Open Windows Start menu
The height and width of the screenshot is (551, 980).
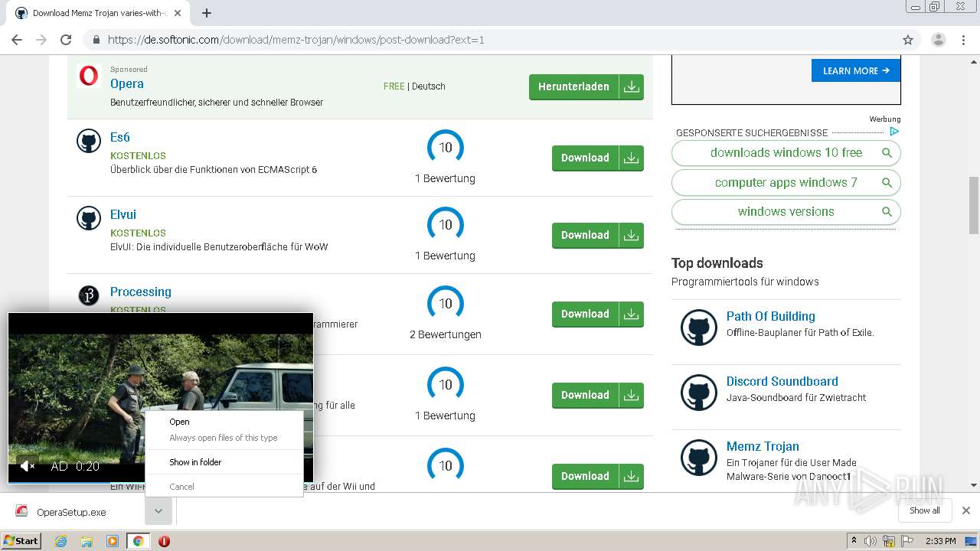[21, 541]
